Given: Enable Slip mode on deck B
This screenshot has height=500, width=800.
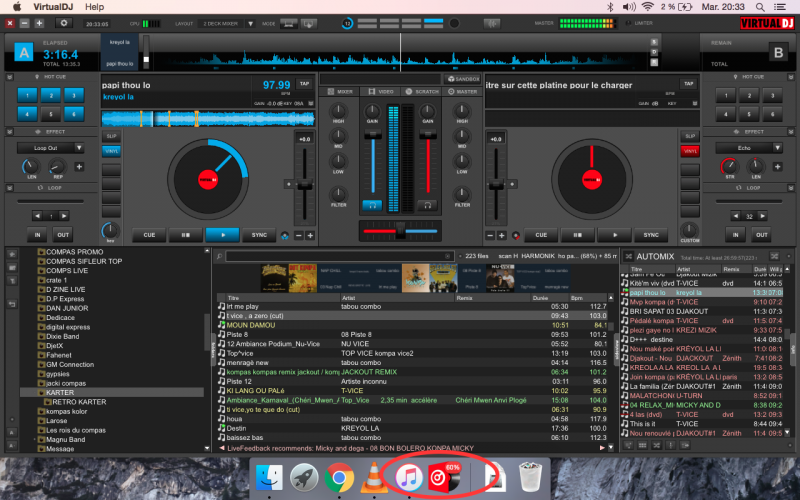Looking at the screenshot, I should pyautogui.click(x=690, y=136).
